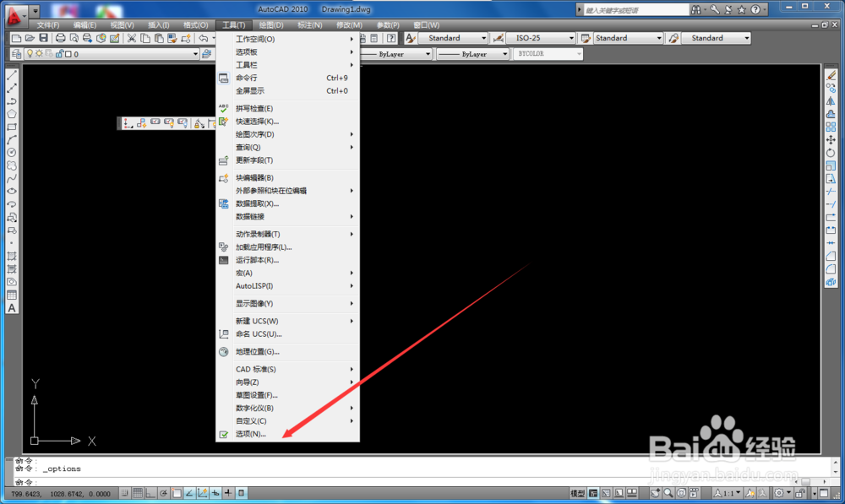845x504 pixels.
Task: Click the Save icon
Action: click(x=43, y=38)
